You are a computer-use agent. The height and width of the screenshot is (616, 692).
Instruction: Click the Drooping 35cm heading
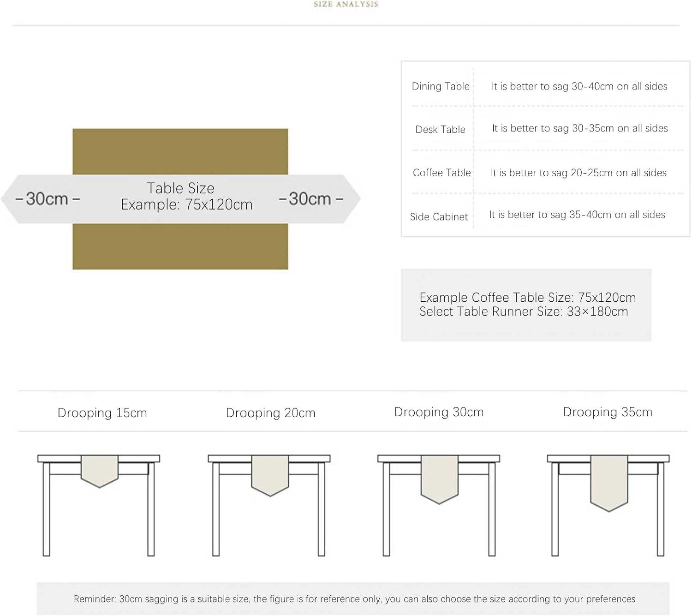[608, 412]
